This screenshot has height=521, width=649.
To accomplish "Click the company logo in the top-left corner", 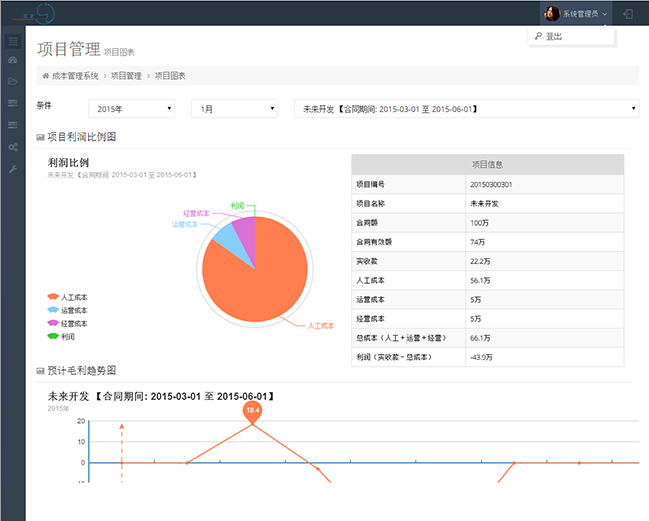I will click(x=34, y=13).
